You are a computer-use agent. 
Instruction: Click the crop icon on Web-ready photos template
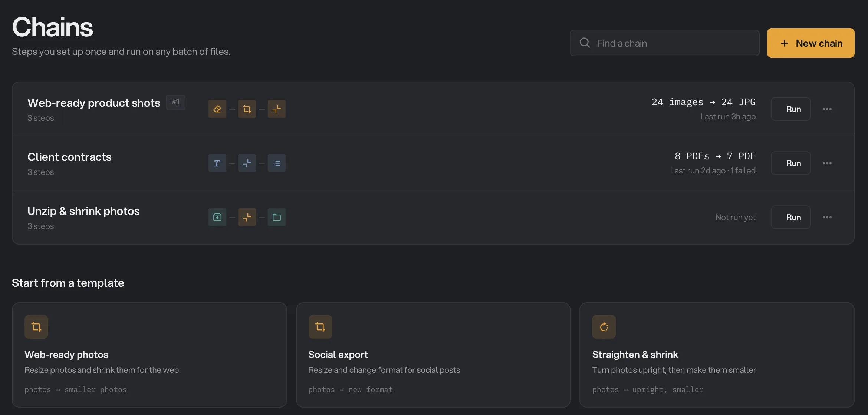36,327
